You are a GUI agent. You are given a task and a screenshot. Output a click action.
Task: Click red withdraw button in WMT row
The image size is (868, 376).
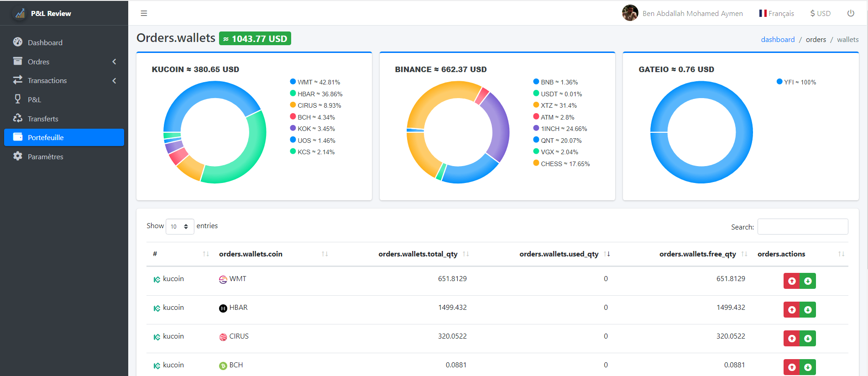pos(792,281)
